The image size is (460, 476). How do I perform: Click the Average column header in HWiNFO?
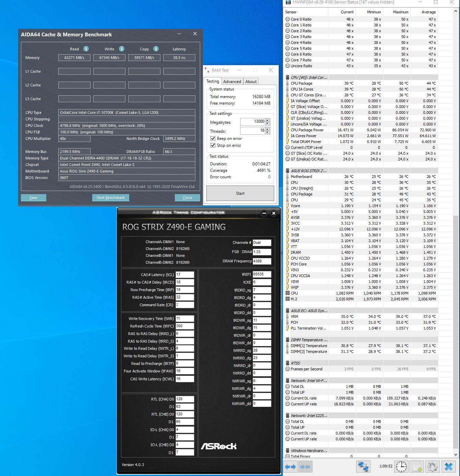(424, 12)
